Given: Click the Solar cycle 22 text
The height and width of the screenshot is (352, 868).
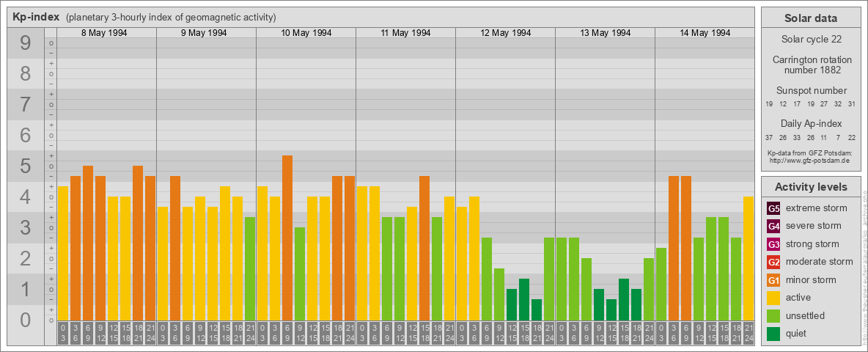Looking at the screenshot, I should (x=810, y=40).
